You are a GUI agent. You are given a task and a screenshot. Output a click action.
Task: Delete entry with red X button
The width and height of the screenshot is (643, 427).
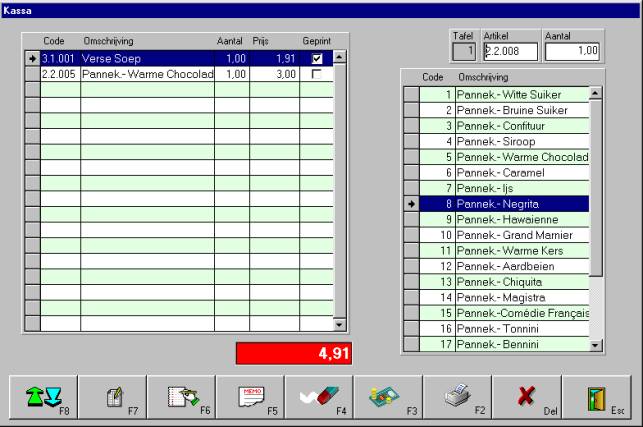525,397
